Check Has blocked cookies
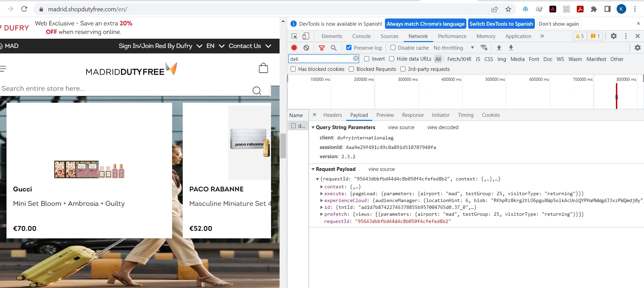Viewport: 644px width, 288px height. pyautogui.click(x=293, y=69)
